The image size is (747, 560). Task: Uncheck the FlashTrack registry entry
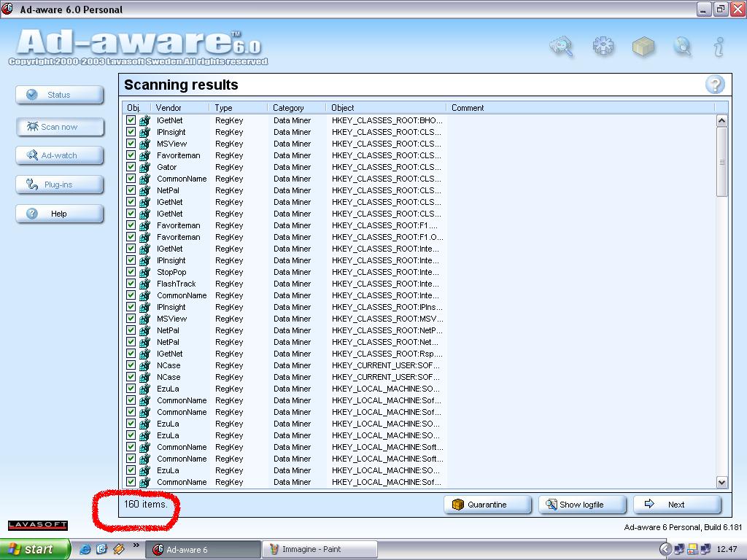click(131, 284)
